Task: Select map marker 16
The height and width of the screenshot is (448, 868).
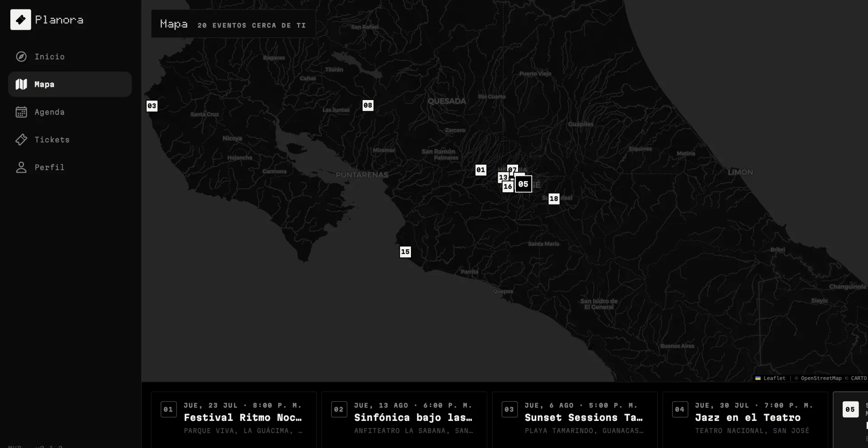Action: (508, 187)
